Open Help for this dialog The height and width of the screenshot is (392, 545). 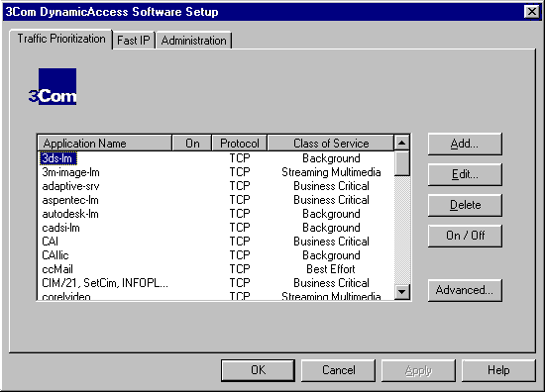(498, 370)
